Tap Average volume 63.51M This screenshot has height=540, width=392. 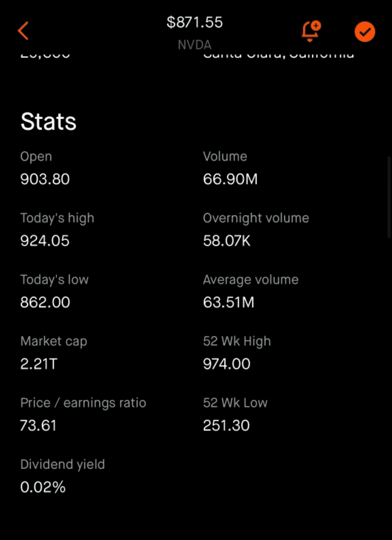click(x=229, y=302)
